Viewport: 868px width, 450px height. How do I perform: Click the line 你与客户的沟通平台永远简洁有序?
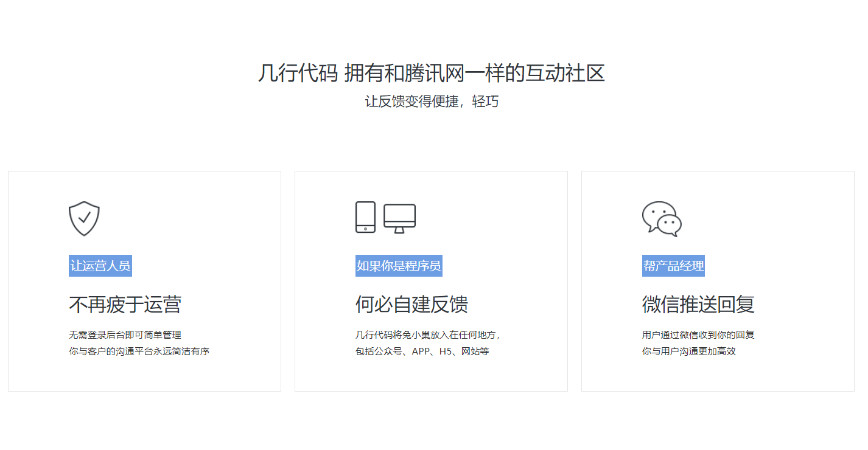[139, 351]
